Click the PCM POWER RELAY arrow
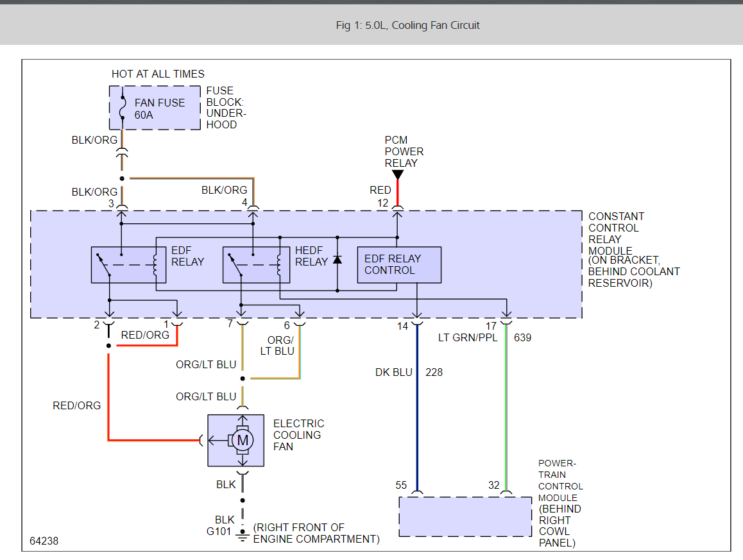Image resolution: width=743 pixels, height=560 pixels. (x=398, y=175)
